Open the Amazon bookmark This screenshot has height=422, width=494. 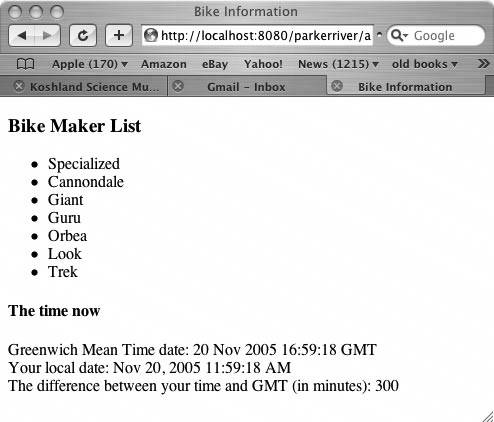click(x=164, y=64)
